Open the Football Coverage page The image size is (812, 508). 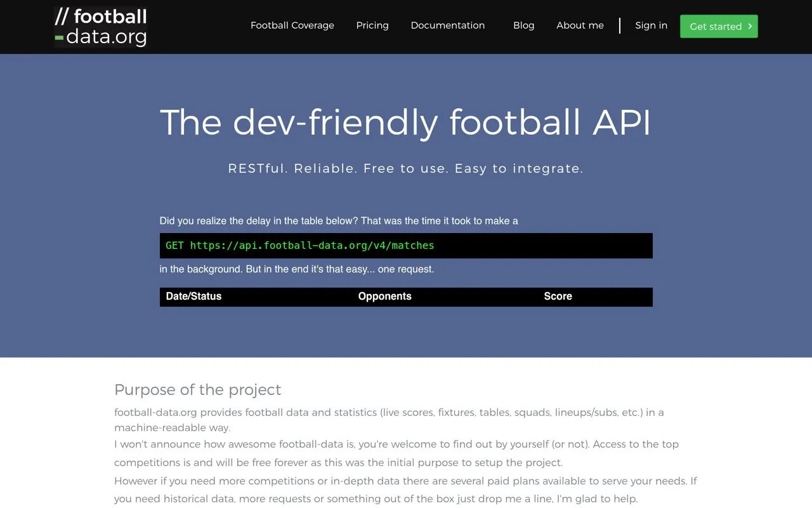(292, 25)
